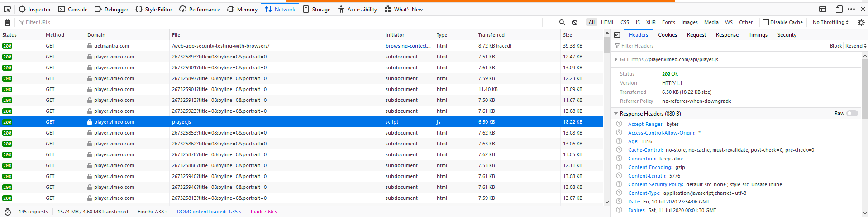
Task: Click help icon beside Accept-Ranges header
Action: pyautogui.click(x=619, y=124)
